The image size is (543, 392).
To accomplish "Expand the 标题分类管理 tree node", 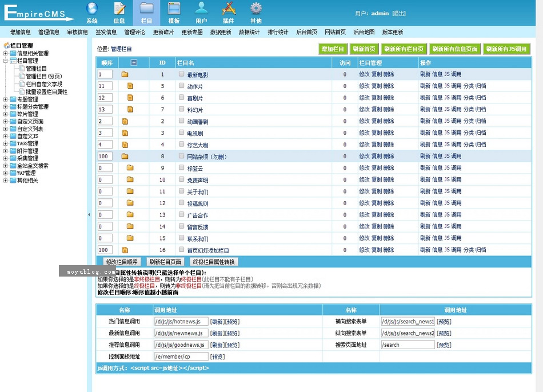I will click(6, 107).
